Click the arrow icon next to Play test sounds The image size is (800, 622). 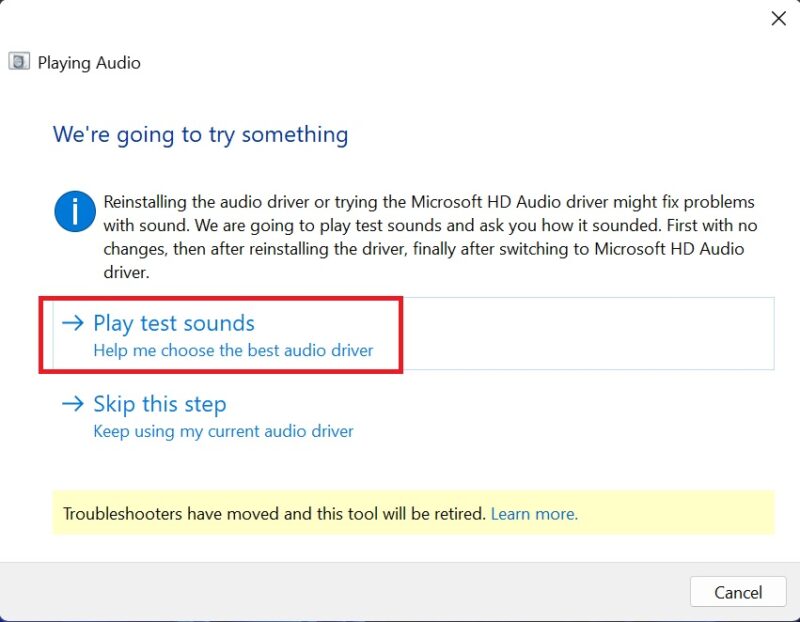[72, 322]
